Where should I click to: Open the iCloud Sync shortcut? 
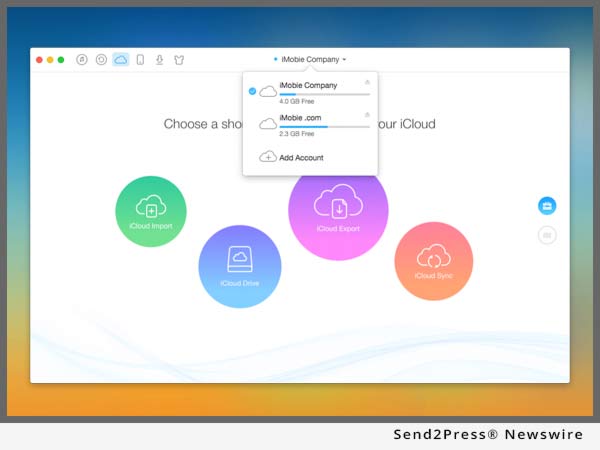(434, 261)
